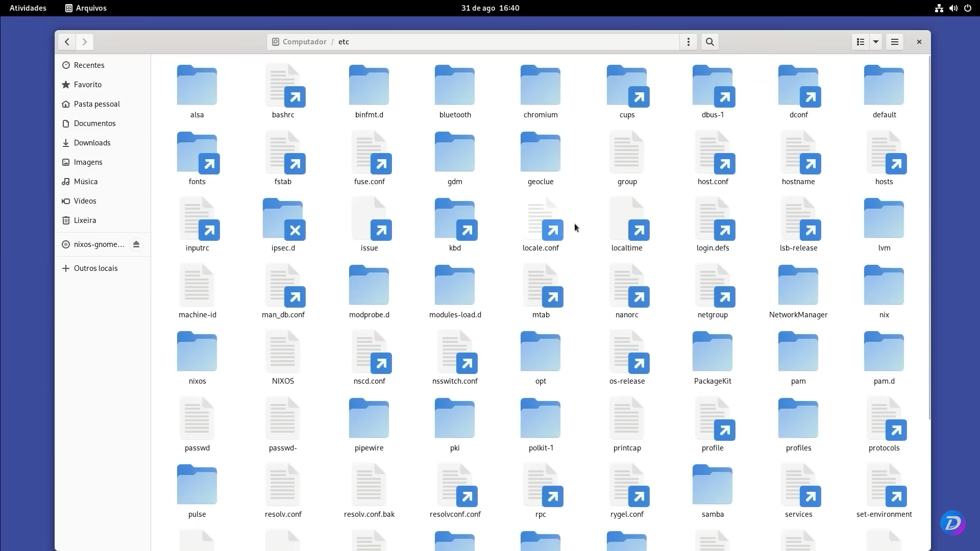
Task: Open Pasta pessoal from the sidebar
Action: pyautogui.click(x=96, y=104)
